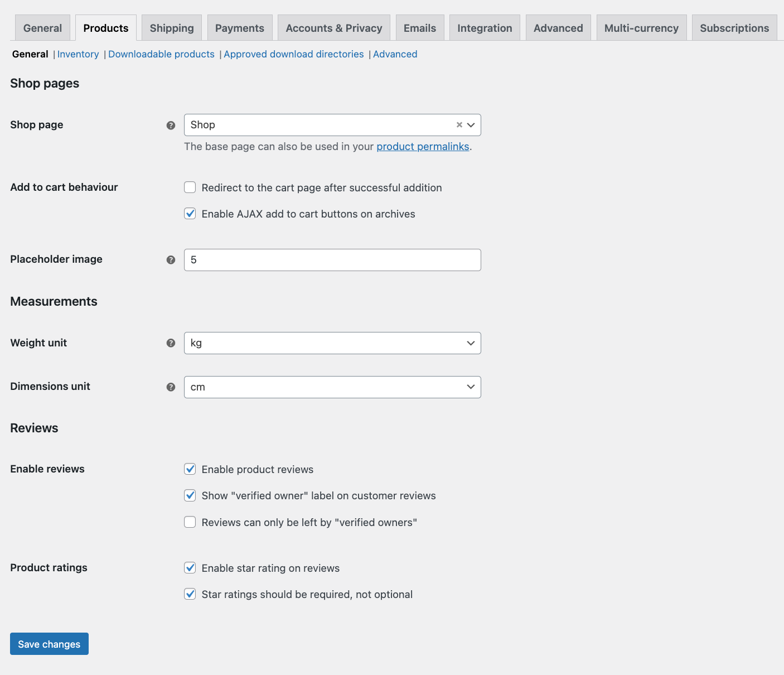Viewport: 784px width, 675px height.
Task: Follow the product permalinks link
Action: click(x=423, y=147)
